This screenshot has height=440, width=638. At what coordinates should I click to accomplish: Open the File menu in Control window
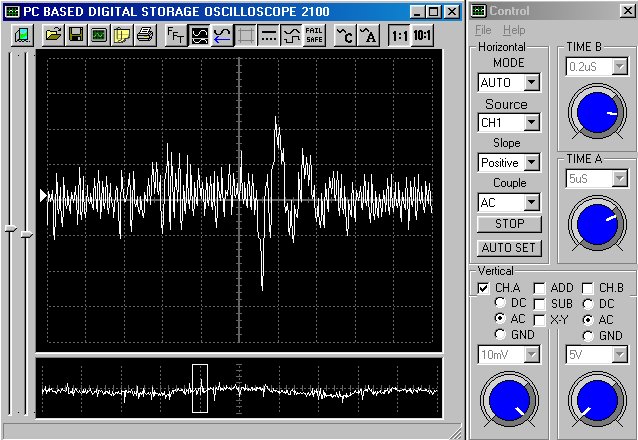point(483,31)
